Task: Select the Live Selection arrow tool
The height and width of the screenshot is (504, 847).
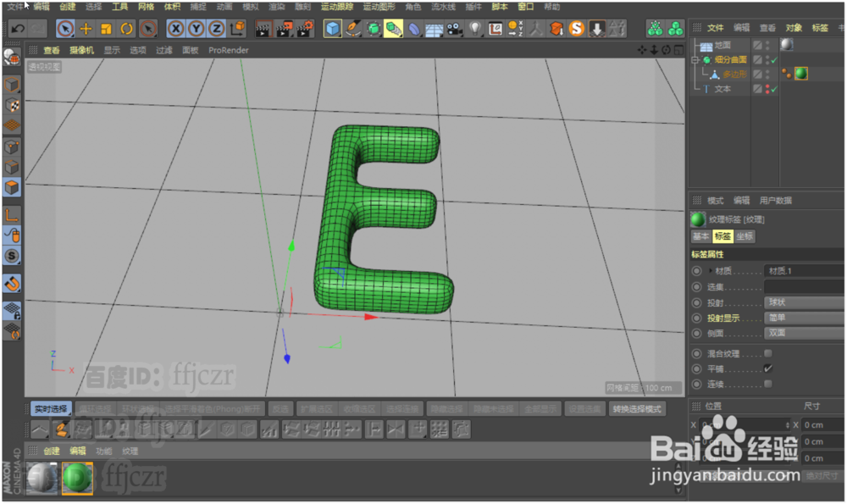Action: (x=65, y=29)
